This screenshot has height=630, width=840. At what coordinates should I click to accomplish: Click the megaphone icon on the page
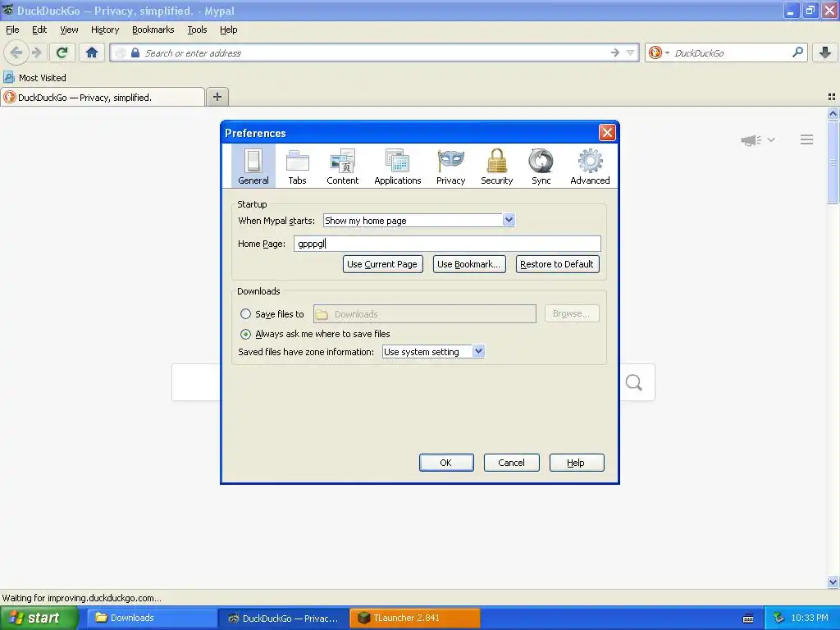[751, 140]
